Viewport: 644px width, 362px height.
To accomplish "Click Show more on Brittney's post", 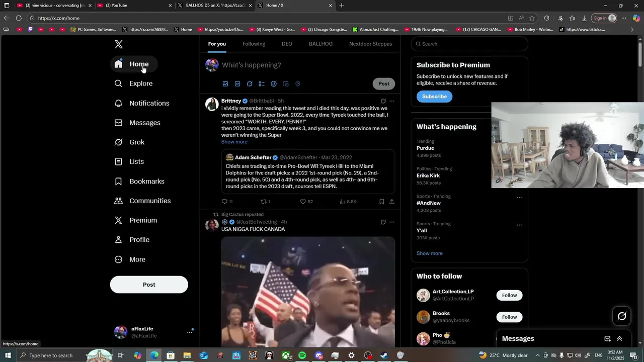I will [234, 142].
